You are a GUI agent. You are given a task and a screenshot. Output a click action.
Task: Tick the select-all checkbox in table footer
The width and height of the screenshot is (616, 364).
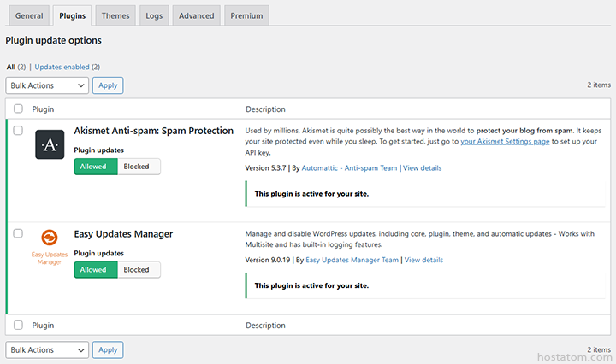pos(19,326)
